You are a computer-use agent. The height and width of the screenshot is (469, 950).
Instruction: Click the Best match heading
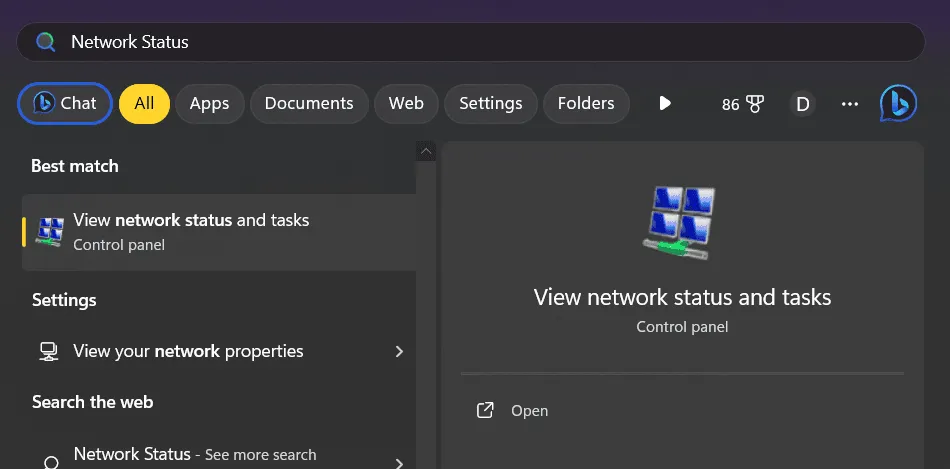[x=75, y=166]
